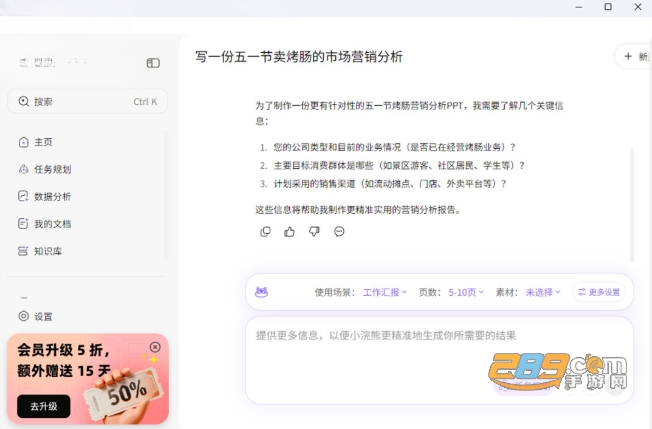The height and width of the screenshot is (429, 652).
Task: Click the 去升级 button
Action: click(x=44, y=406)
